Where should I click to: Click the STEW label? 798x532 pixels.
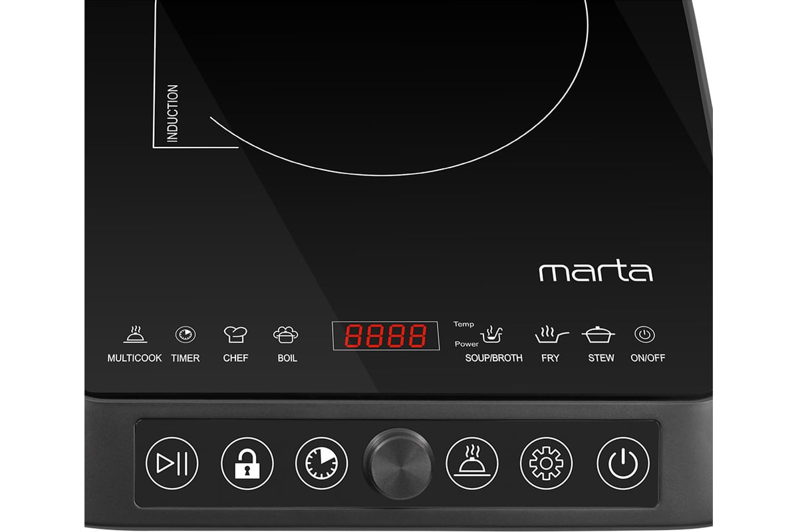(601, 358)
